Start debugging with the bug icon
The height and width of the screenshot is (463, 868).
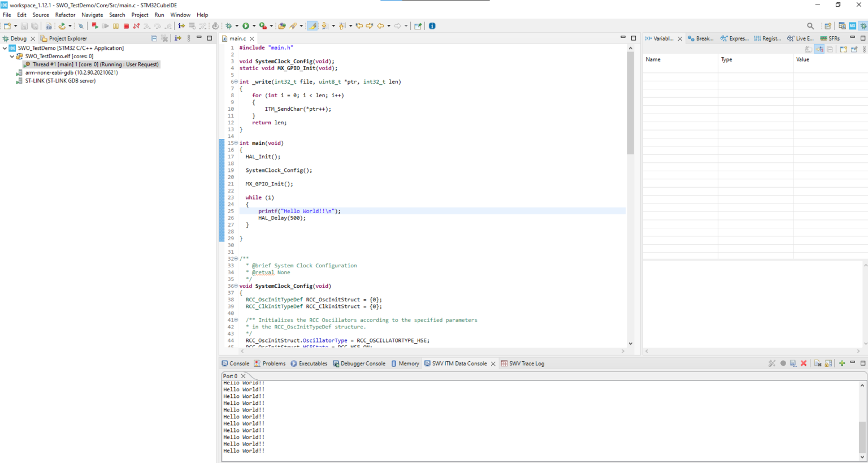click(x=229, y=25)
